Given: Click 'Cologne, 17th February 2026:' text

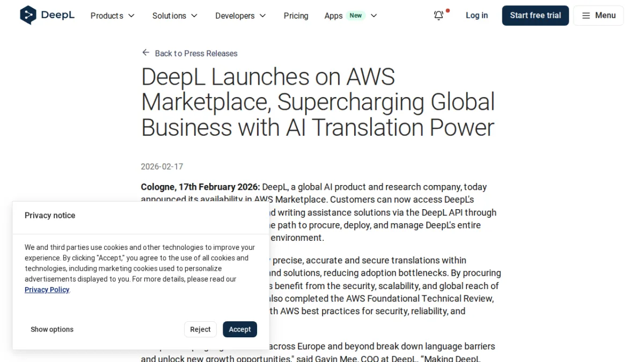Looking at the screenshot, I should (200, 187).
